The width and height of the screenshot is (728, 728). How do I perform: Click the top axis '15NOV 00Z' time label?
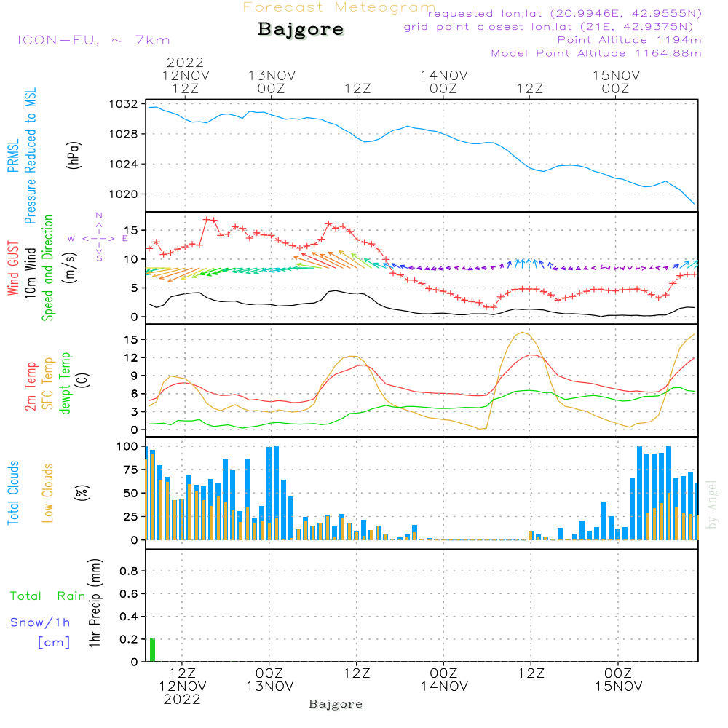coord(616,82)
